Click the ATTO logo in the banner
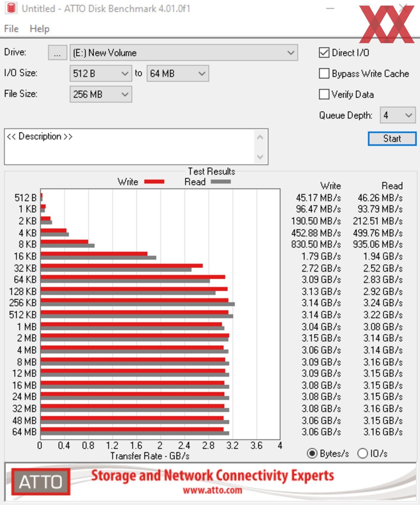 (x=41, y=482)
